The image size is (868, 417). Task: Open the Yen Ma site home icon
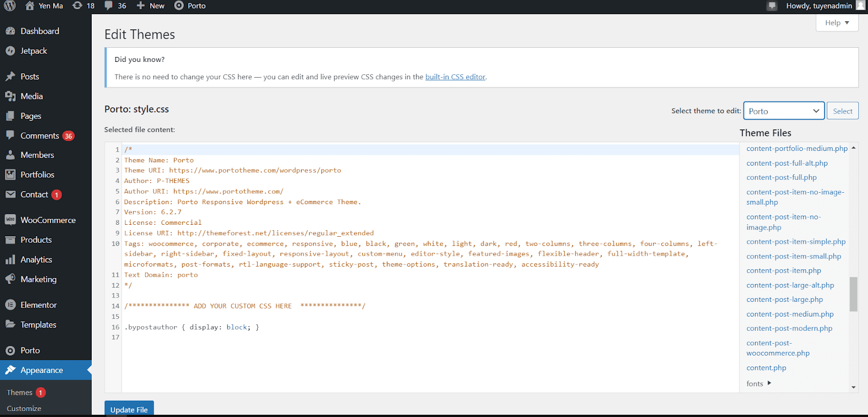(x=30, y=6)
